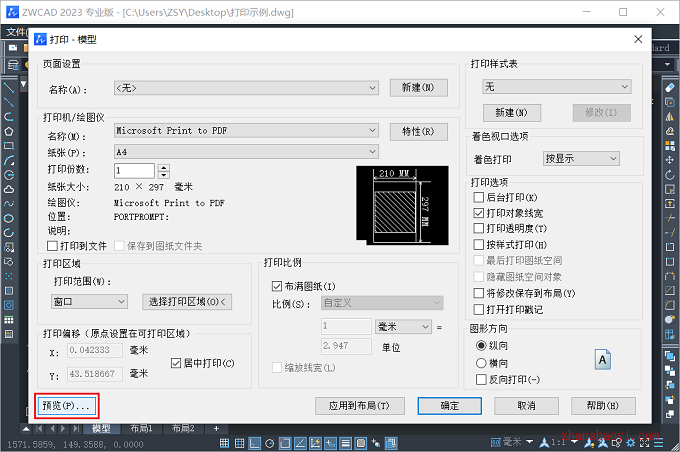This screenshot has height=452, width=680.
Task: Select 纵向 orientation radio button
Action: (x=481, y=345)
